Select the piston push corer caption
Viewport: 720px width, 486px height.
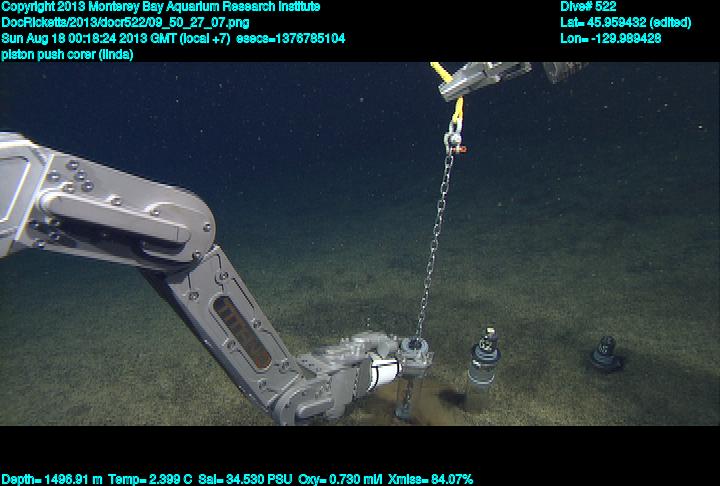click(x=67, y=54)
